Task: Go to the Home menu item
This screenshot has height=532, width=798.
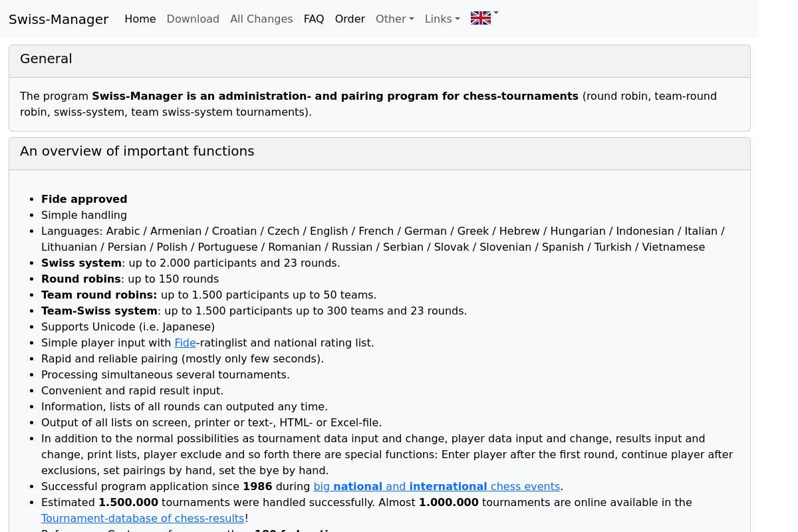Action: point(140,19)
